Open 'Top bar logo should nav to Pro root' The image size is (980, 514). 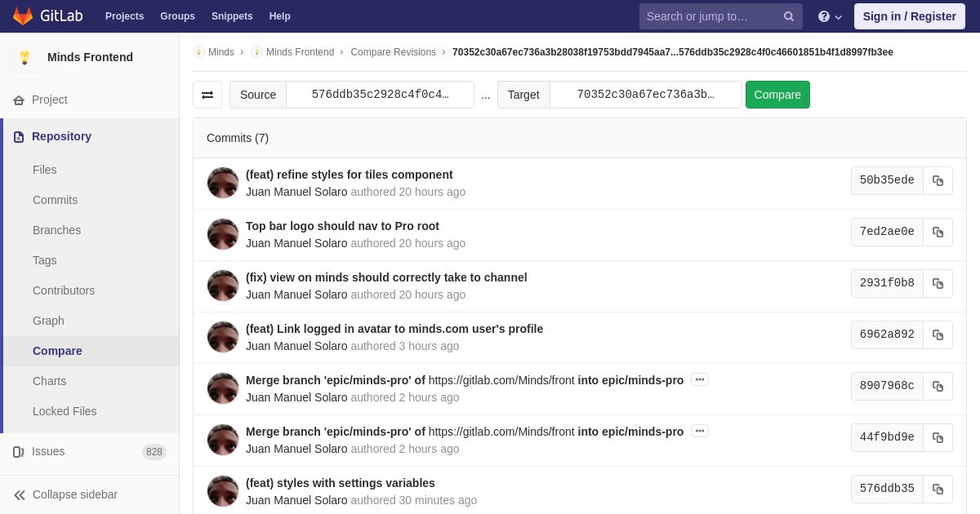pyautogui.click(x=342, y=226)
